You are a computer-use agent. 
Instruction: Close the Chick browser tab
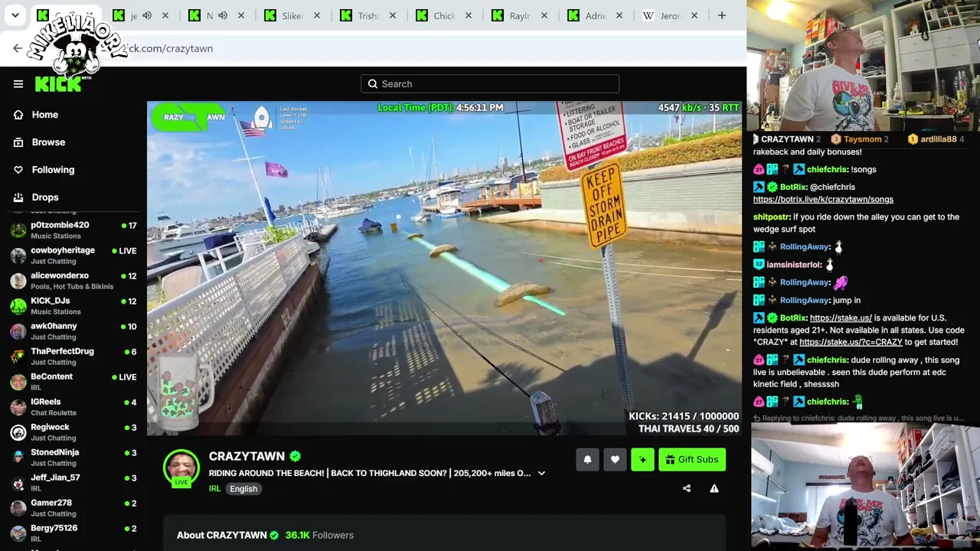(469, 15)
